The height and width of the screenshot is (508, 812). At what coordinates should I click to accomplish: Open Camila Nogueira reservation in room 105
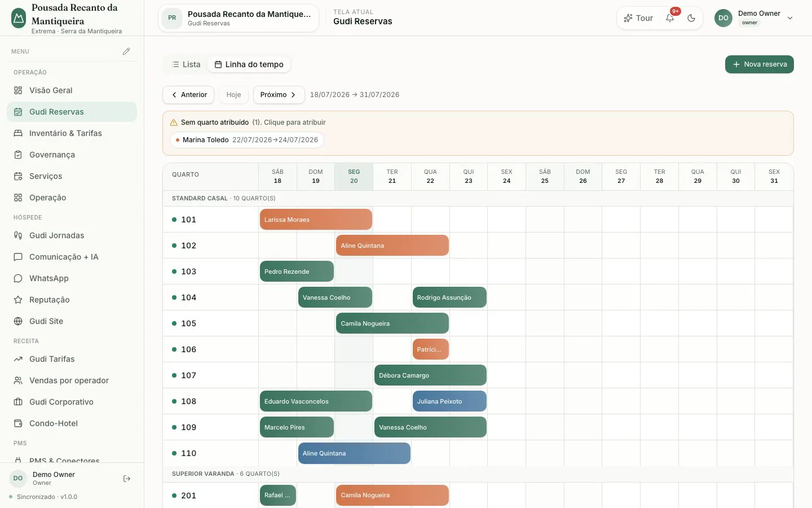(392, 323)
